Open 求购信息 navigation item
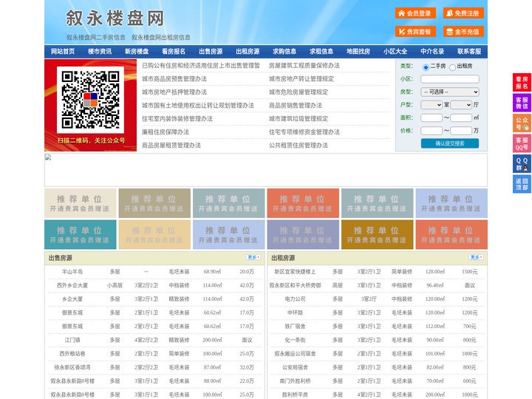Screen dimensions: 532x399 [x=284, y=52]
